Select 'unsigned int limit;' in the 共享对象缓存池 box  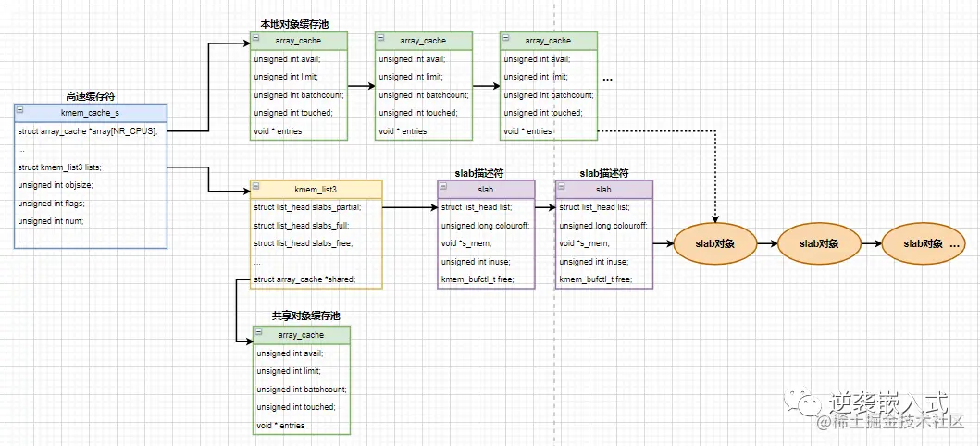click(302, 371)
